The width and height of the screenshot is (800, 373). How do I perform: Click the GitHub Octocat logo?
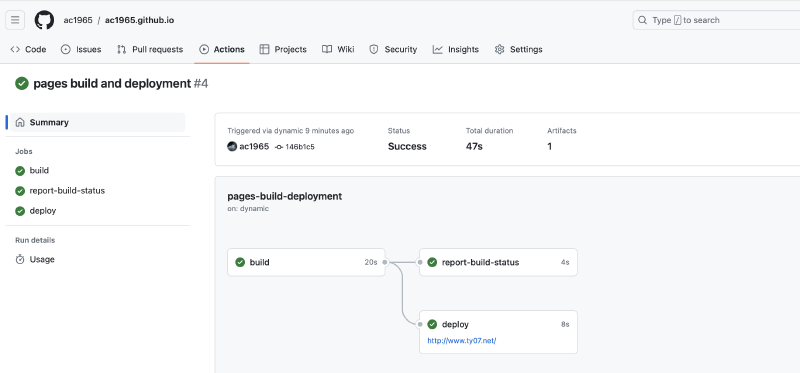(44, 20)
